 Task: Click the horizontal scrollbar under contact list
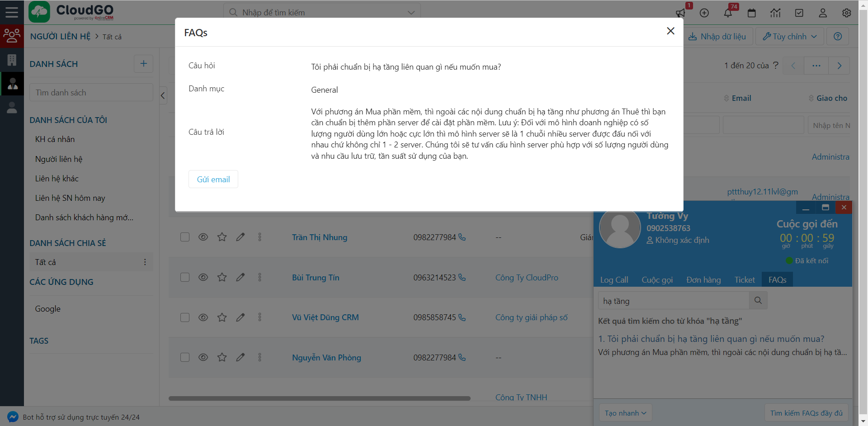[x=319, y=398]
